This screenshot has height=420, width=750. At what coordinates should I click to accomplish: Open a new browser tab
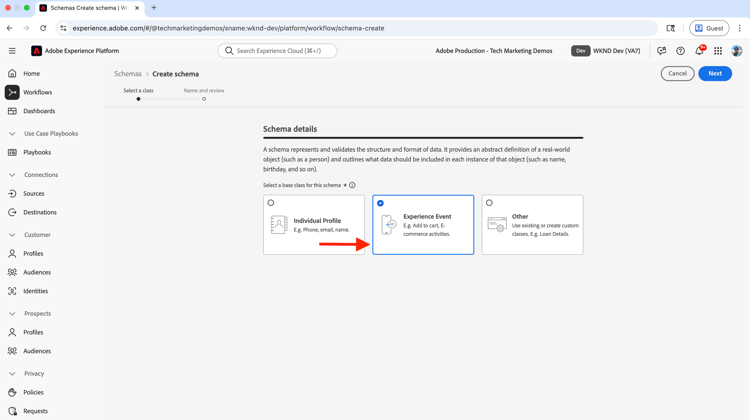[154, 8]
